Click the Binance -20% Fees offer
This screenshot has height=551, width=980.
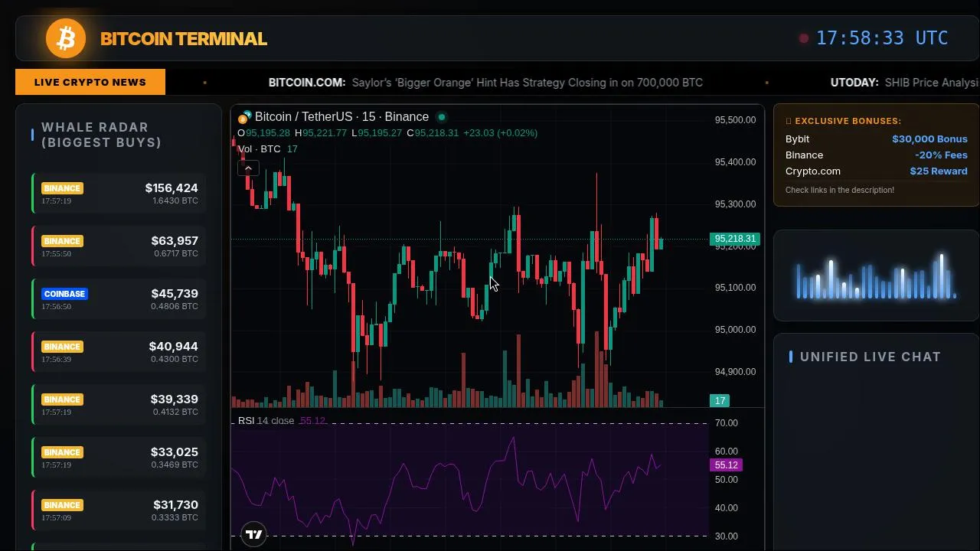(876, 155)
